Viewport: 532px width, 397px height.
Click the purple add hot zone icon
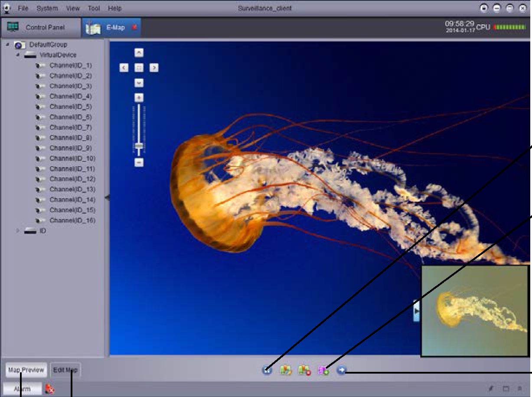click(323, 371)
